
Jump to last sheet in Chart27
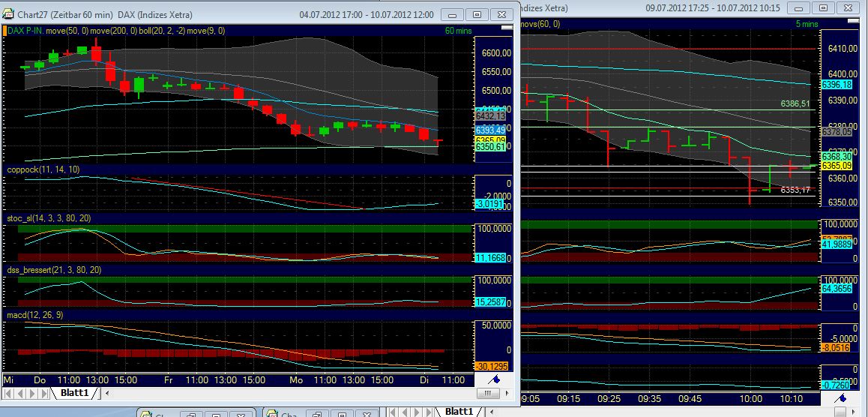43,393
